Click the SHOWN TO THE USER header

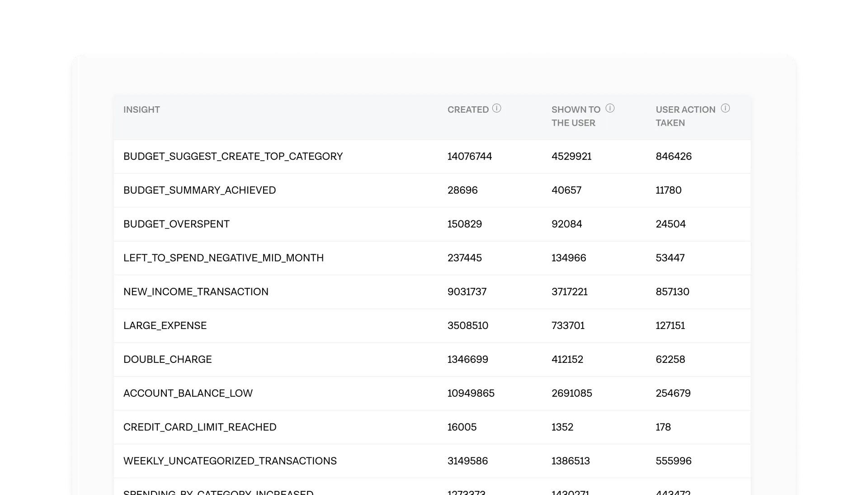coord(576,116)
